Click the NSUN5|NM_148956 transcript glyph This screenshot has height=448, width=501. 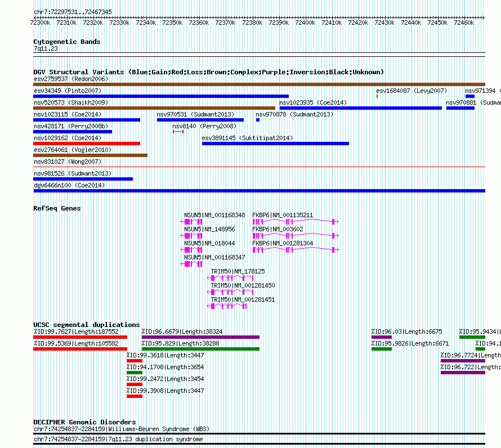191,235
